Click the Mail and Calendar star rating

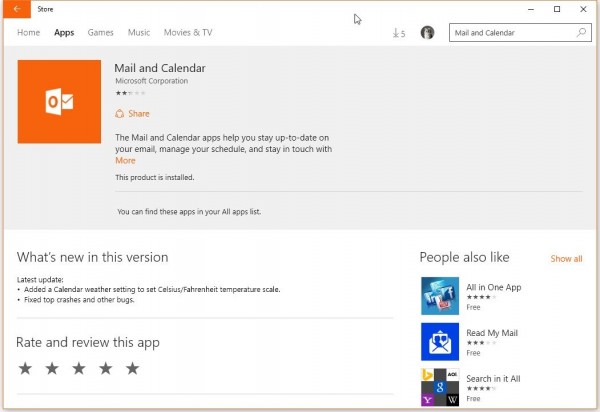tap(130, 93)
